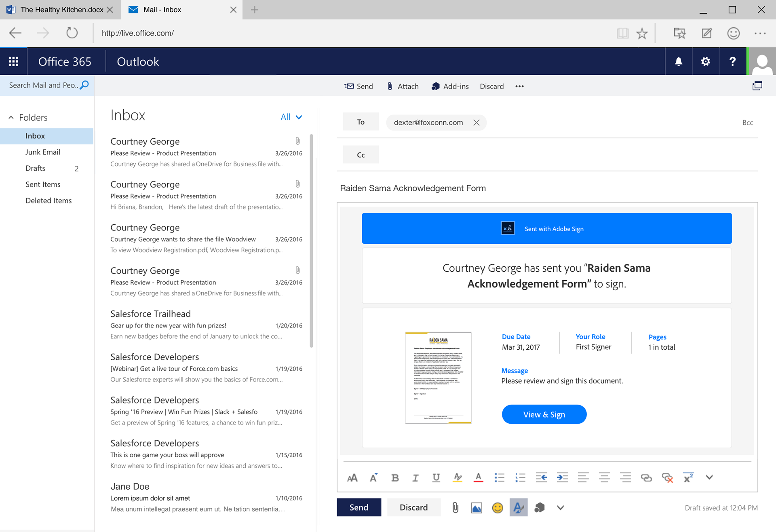
Task: Open Outlook settings gear
Action: pos(705,61)
